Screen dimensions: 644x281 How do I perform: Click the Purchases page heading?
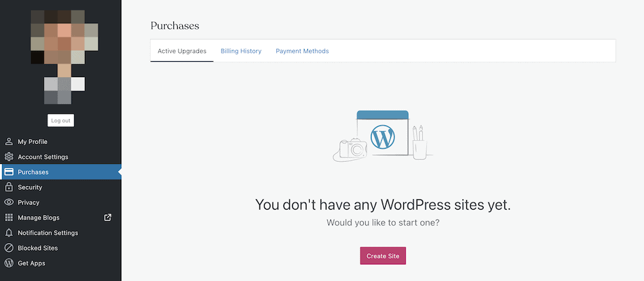point(175,26)
